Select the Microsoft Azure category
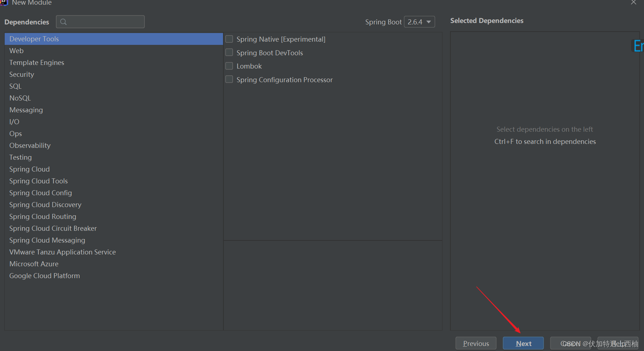 pos(114,264)
